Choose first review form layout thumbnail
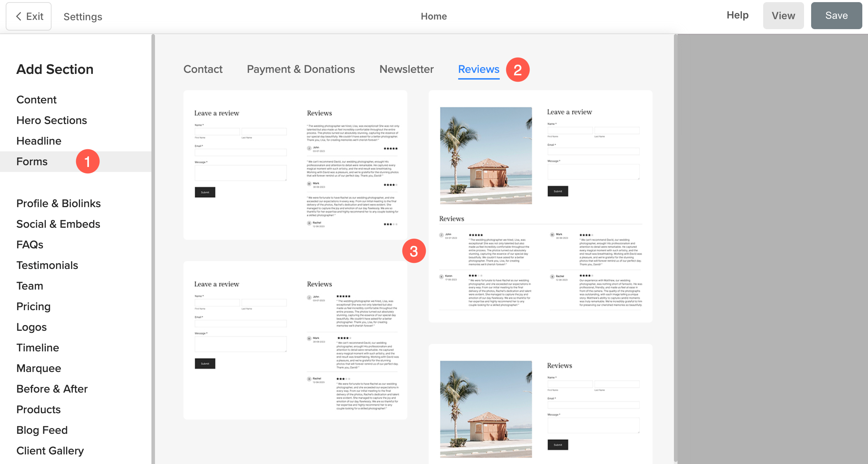868x464 pixels. (x=295, y=165)
